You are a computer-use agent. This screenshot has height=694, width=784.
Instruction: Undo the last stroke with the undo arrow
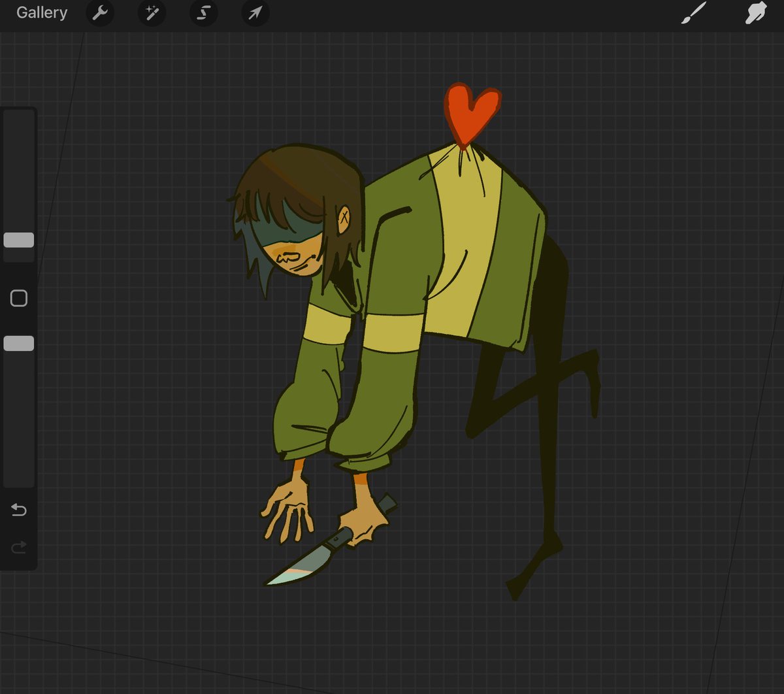pos(19,510)
